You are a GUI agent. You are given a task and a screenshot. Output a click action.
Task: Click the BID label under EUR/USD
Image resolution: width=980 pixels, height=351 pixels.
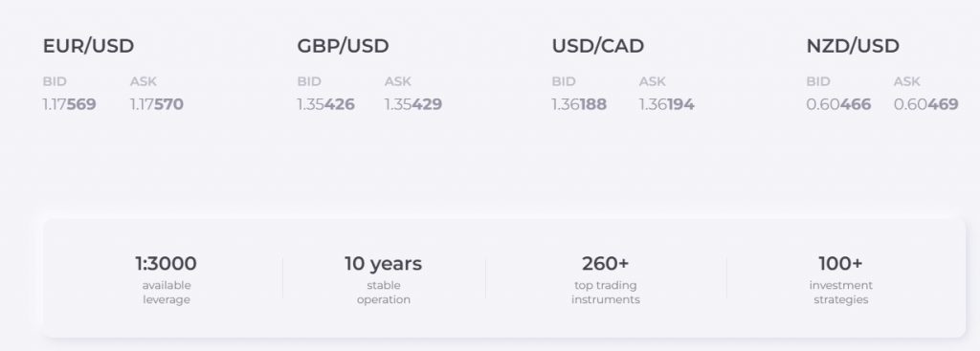[55, 81]
